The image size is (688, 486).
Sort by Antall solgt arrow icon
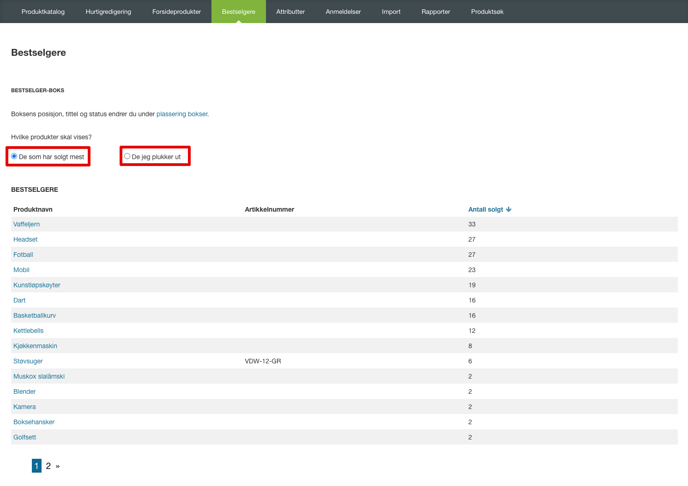coord(509,209)
